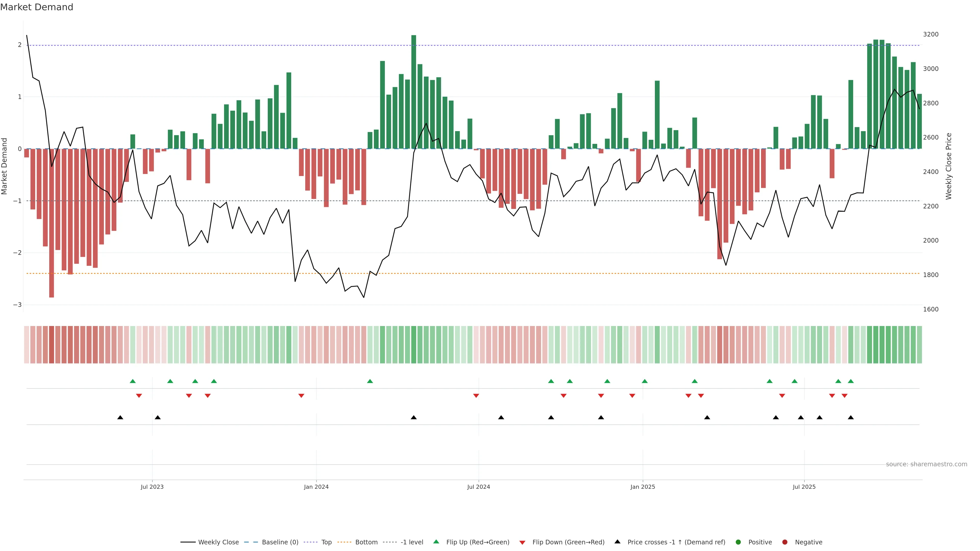
Task: Click the green Positive legend dot
Action: [x=738, y=542]
